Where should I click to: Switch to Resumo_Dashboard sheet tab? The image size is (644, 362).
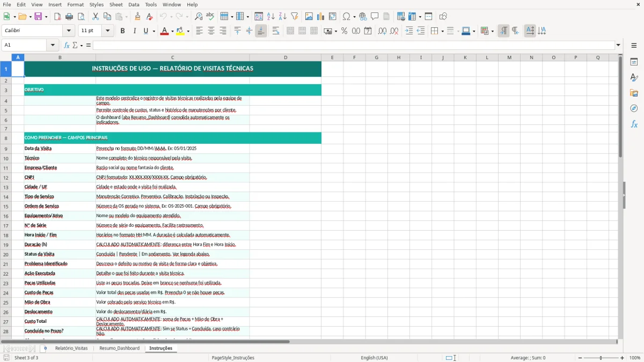pos(119,348)
